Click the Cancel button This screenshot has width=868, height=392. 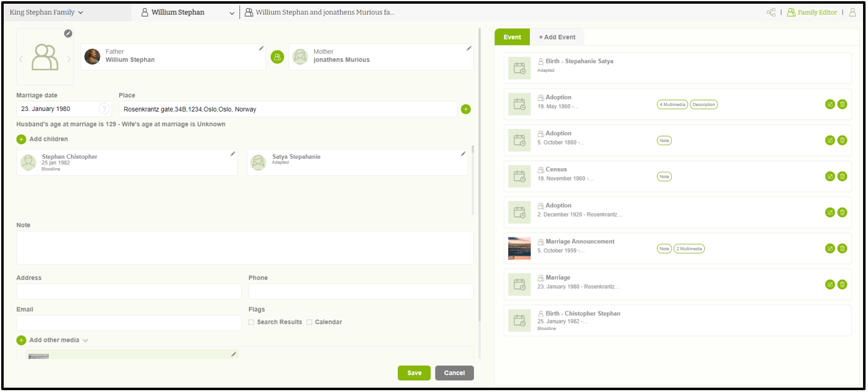pos(454,373)
